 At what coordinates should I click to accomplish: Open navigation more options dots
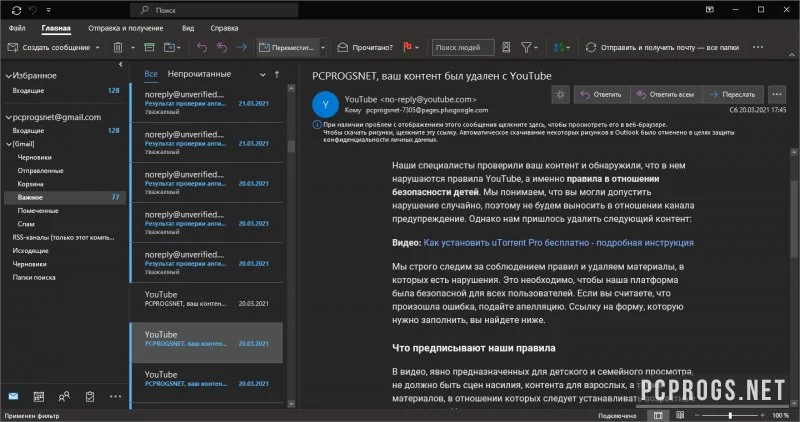tap(115, 396)
